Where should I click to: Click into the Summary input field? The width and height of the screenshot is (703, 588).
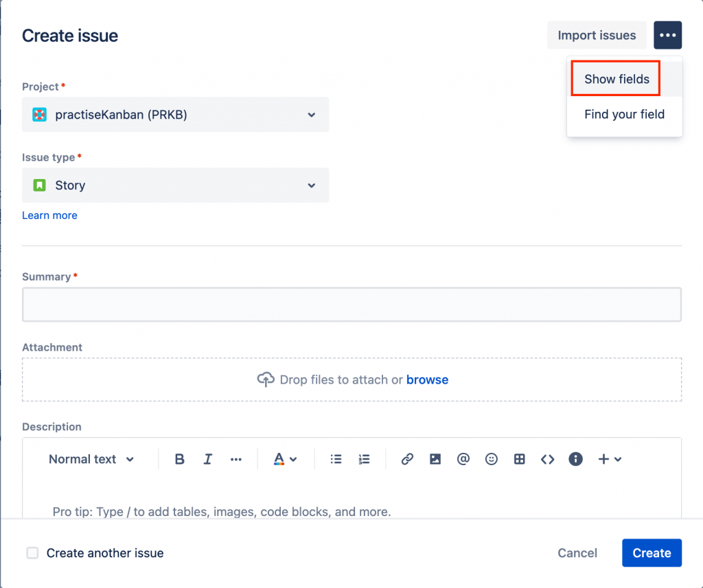click(x=351, y=305)
